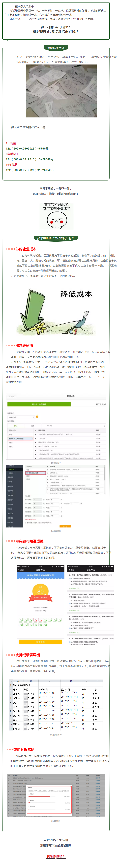119x868 pixels.
Task: Open the 指定大题库 dropdown
Action: (x=22, y=417)
